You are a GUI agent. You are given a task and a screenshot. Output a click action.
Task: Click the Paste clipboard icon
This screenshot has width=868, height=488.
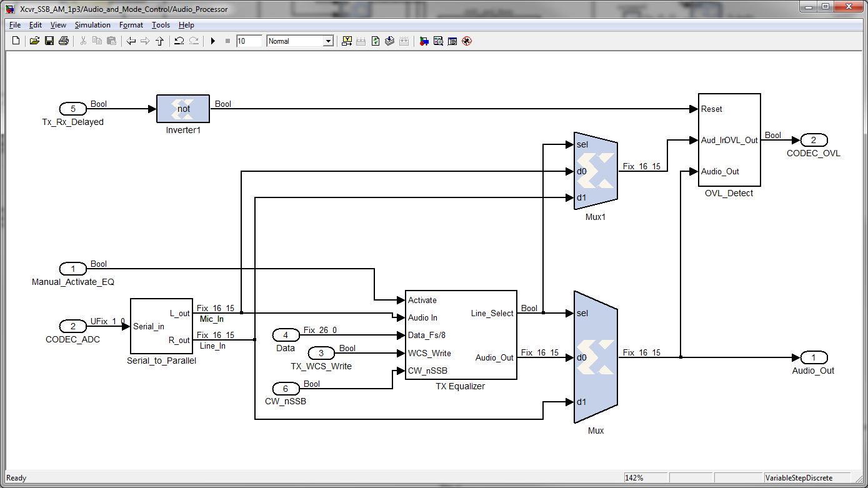coord(111,41)
